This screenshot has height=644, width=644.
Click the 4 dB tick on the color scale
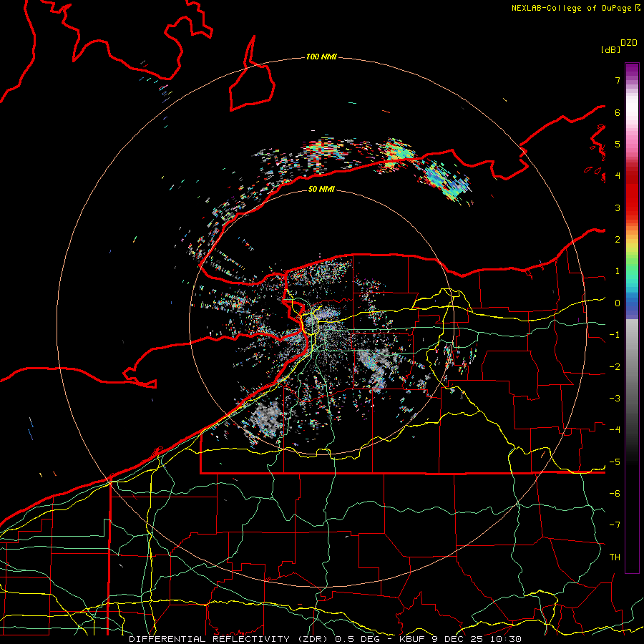618,176
